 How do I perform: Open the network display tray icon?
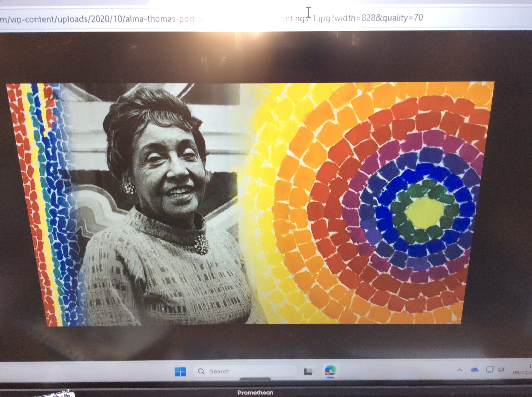coord(490,370)
